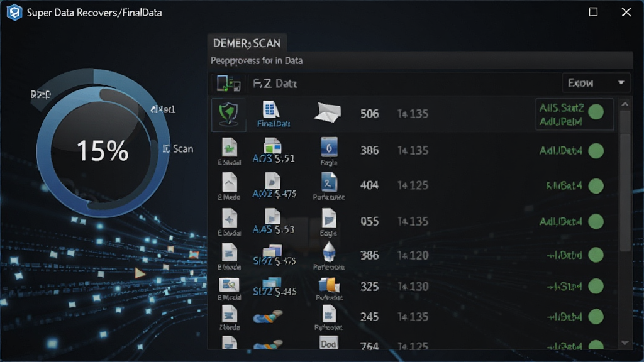Click the 14.130 cell in the 325 row

(x=413, y=287)
